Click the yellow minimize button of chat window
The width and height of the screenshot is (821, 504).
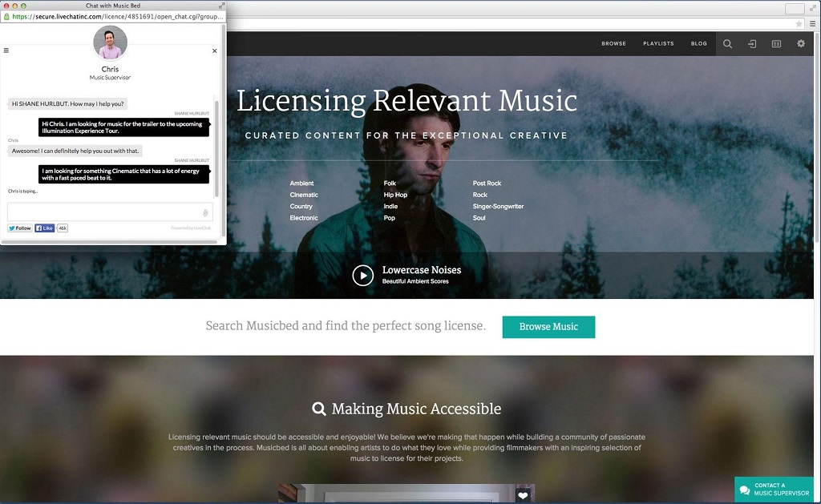(x=14, y=6)
